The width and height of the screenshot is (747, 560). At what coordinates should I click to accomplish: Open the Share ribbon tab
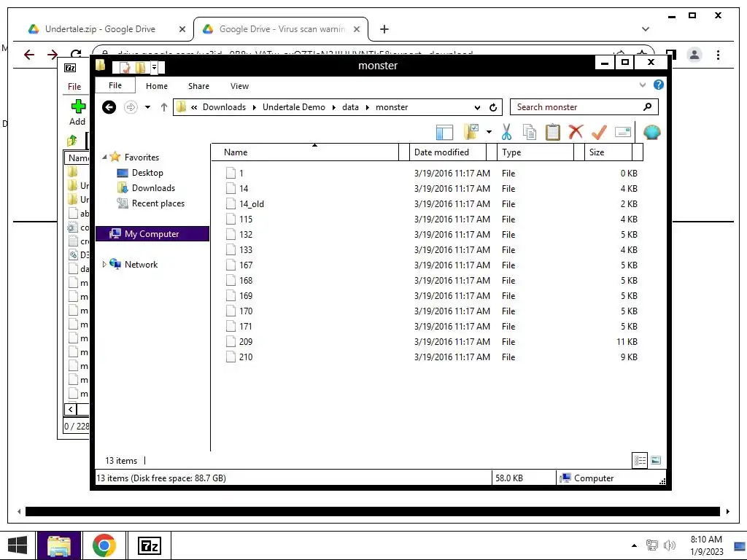[198, 86]
